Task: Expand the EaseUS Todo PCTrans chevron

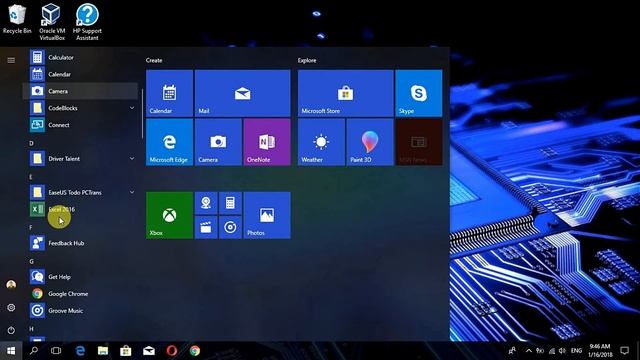Action: [x=132, y=192]
